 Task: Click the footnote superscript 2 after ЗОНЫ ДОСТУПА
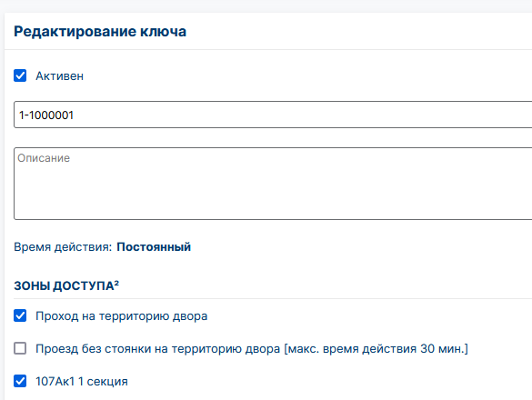(116, 283)
